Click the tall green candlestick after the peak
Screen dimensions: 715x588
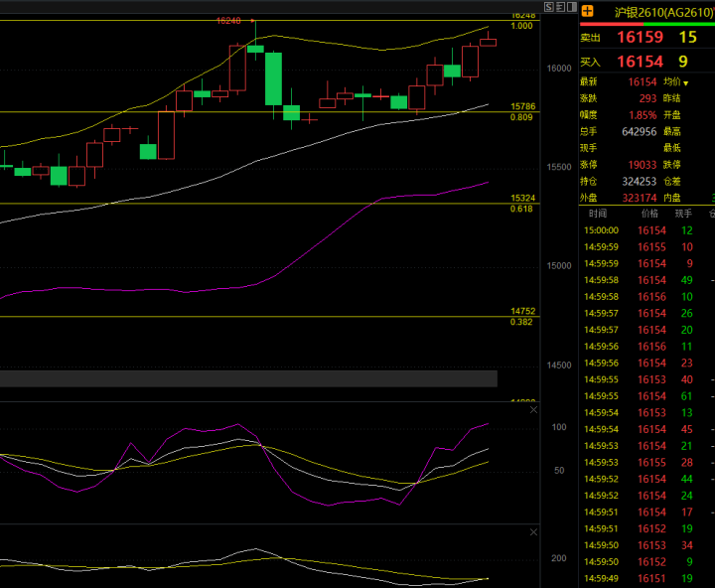pos(274,78)
